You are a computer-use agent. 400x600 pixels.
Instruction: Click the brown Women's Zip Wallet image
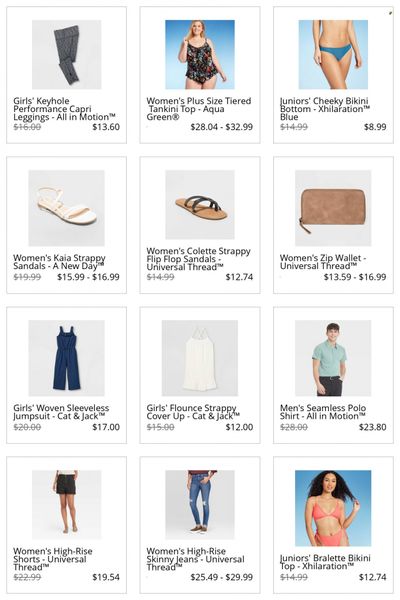333,208
